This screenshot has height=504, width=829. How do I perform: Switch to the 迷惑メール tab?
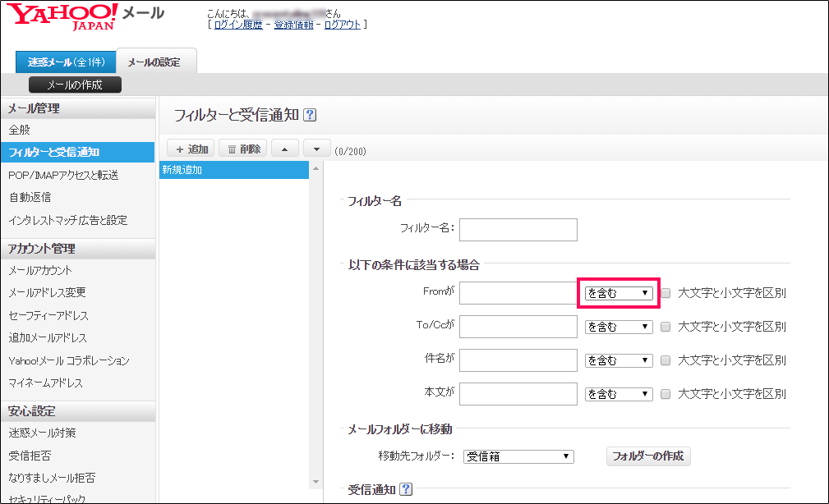pyautogui.click(x=66, y=62)
